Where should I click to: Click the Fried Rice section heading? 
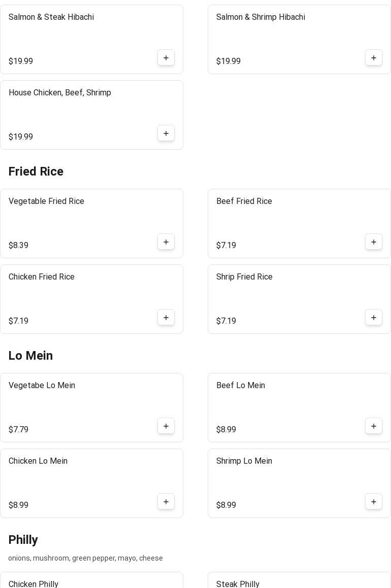(x=36, y=171)
